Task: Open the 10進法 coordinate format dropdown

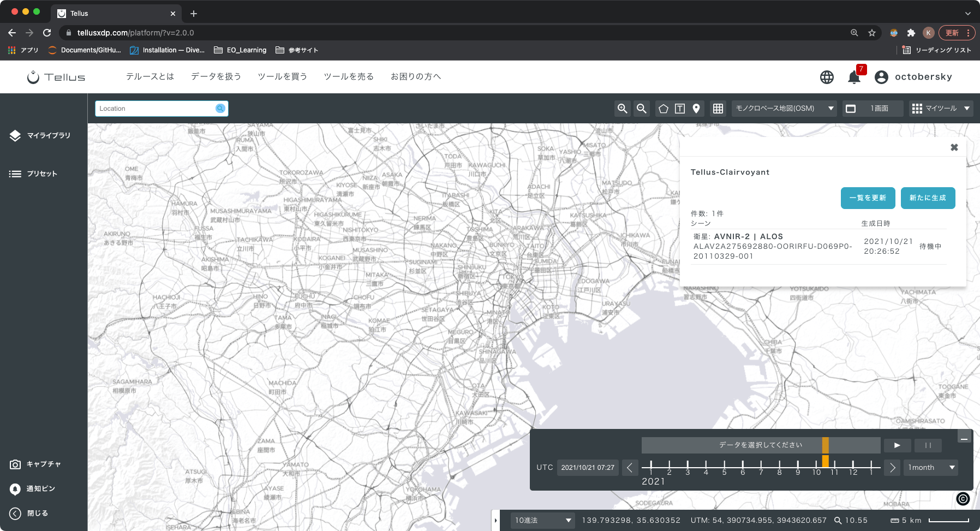Action: (x=543, y=521)
